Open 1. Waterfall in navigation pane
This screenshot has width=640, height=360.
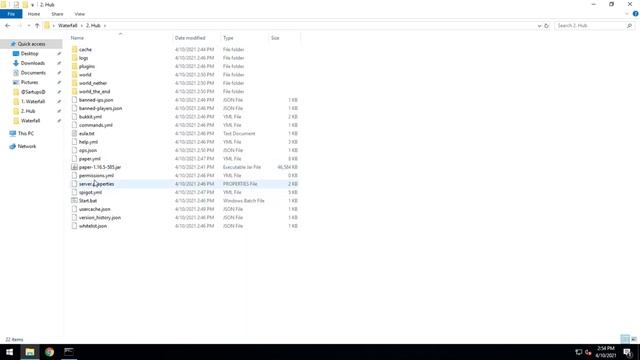tap(33, 102)
